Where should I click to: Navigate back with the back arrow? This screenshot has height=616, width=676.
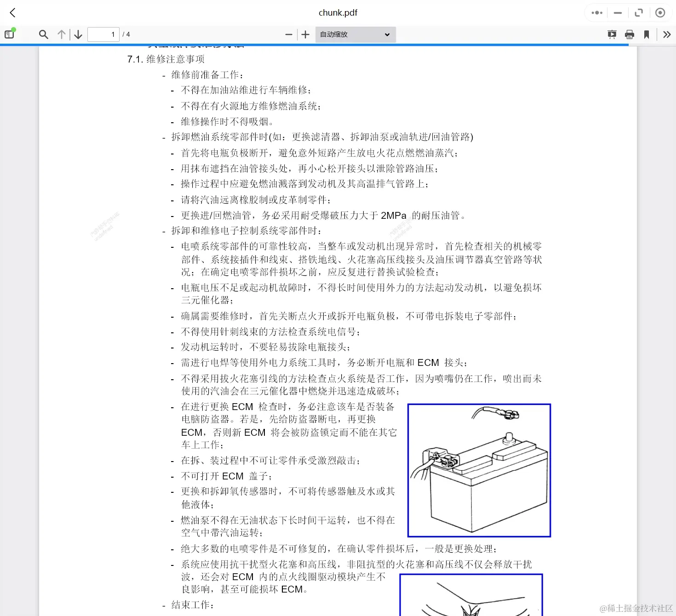coord(12,12)
